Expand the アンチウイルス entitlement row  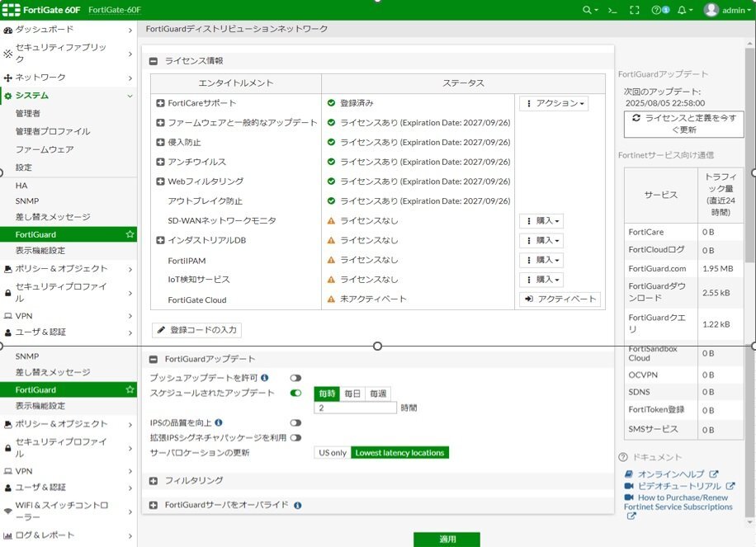click(161, 162)
